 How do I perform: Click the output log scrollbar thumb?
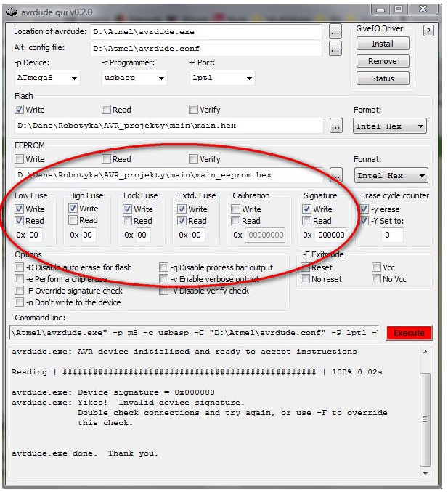[425, 419]
